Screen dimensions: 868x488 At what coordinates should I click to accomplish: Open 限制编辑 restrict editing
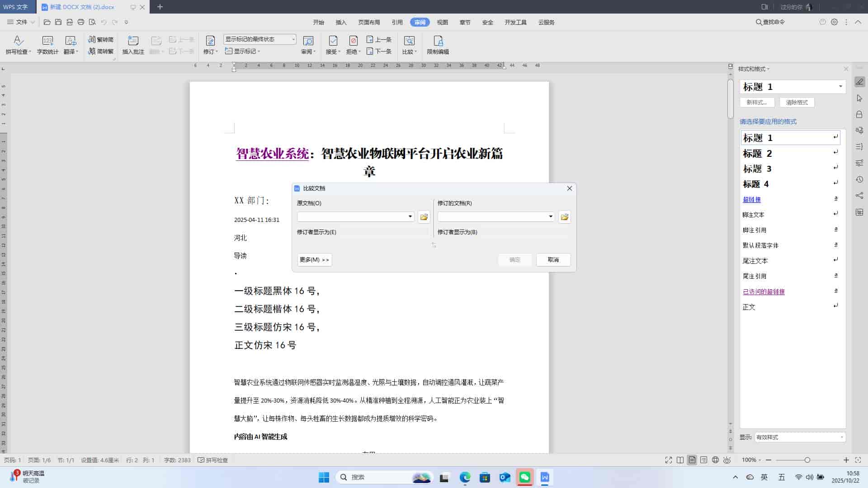438,45
